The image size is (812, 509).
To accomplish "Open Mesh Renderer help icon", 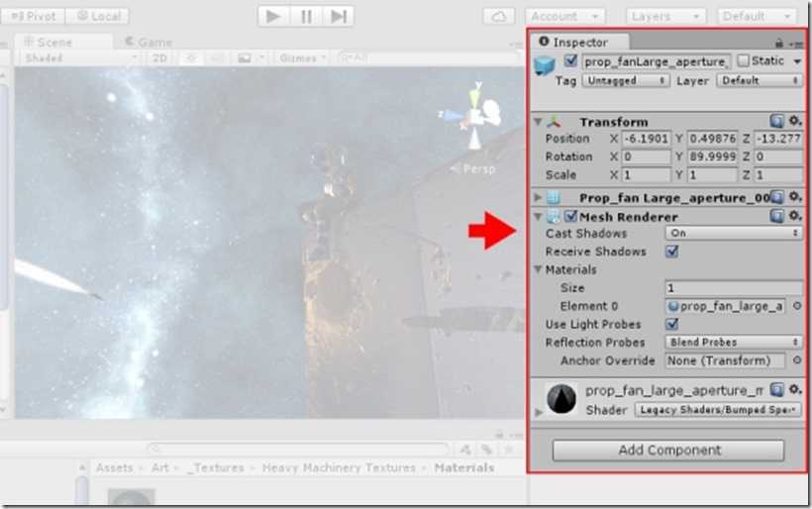I will coord(776,216).
